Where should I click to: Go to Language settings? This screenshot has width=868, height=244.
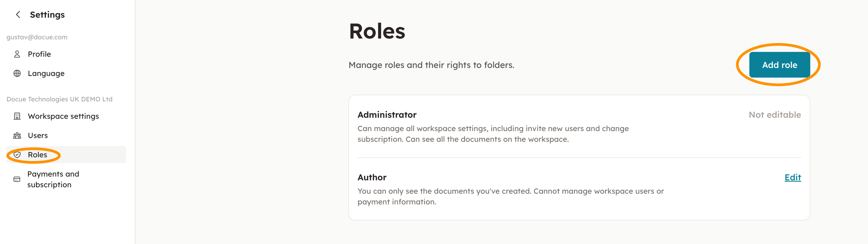point(46,73)
